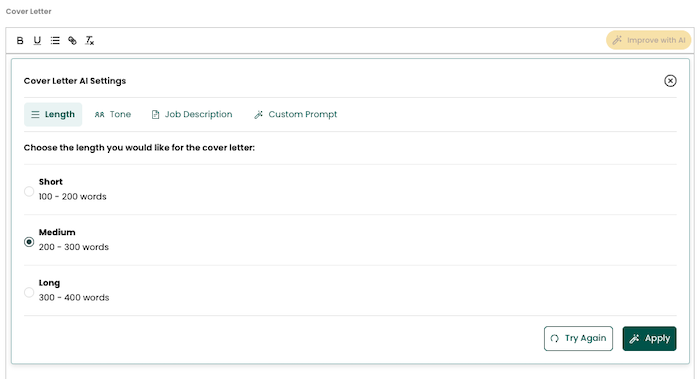The image size is (700, 379).
Task: Apply underline formatting
Action: pos(37,41)
